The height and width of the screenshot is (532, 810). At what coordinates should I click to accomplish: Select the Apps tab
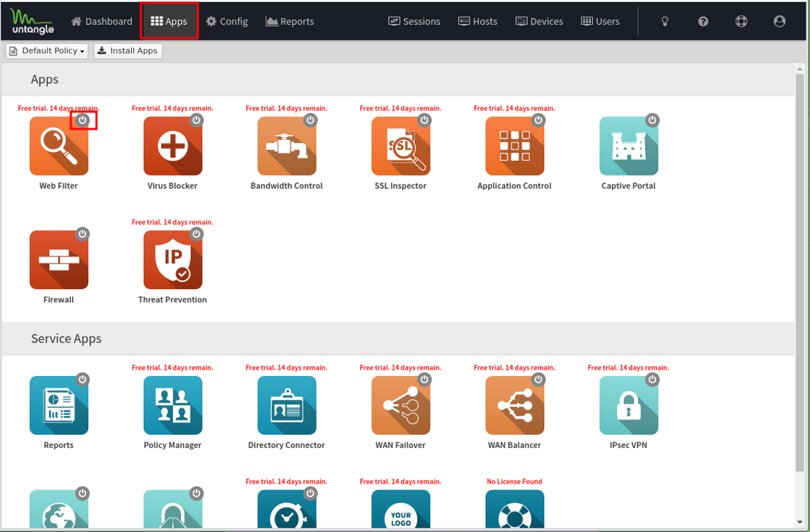coord(169,22)
